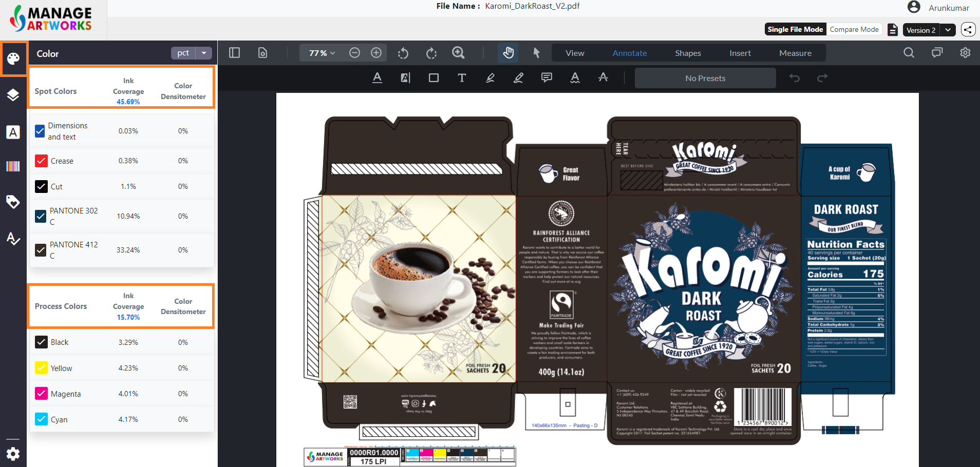Click the 15.70% process ink coverage value
The height and width of the screenshot is (467, 980).
(128, 317)
